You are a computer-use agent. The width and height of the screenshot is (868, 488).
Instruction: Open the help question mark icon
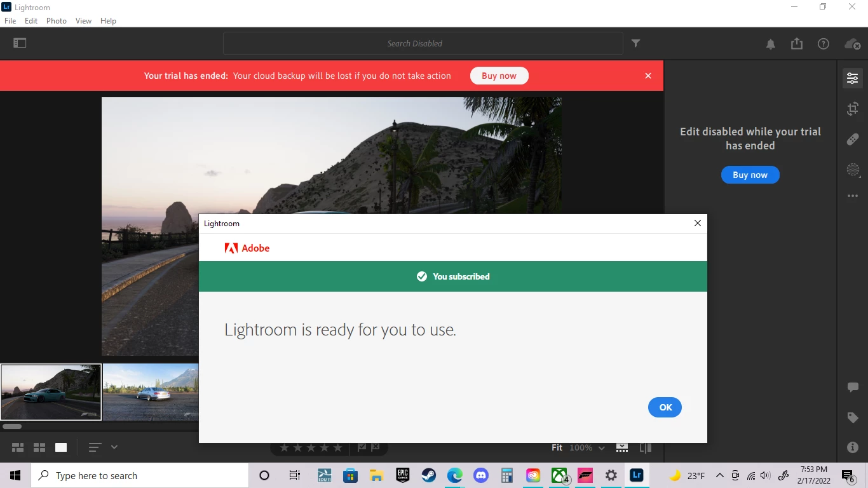[824, 44]
